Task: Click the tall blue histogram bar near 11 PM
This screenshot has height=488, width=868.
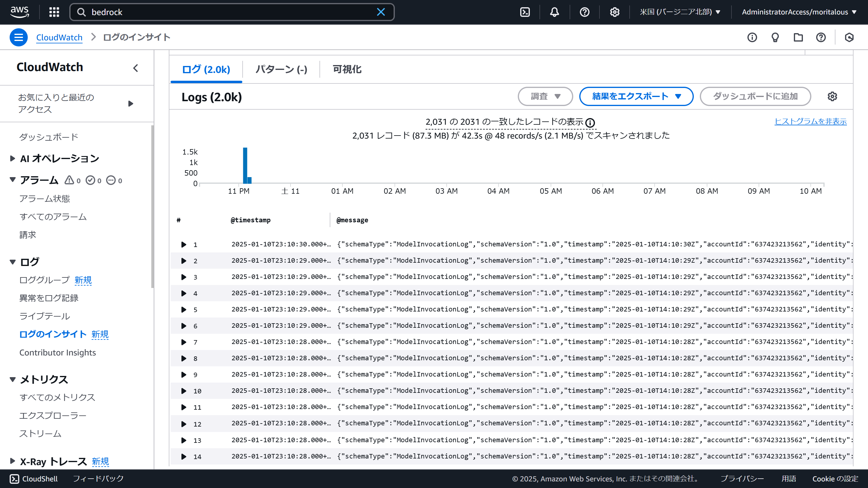Action: [245, 165]
